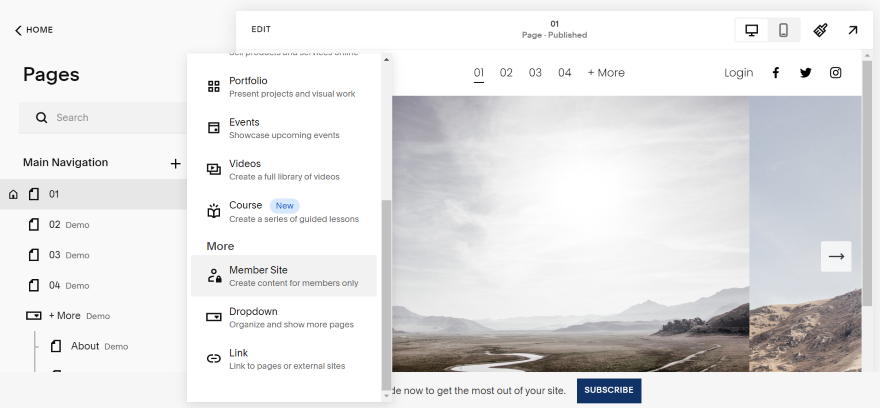Screen dimensions: 880x408
Task: Click the landscape hero image
Action: (x=570, y=233)
